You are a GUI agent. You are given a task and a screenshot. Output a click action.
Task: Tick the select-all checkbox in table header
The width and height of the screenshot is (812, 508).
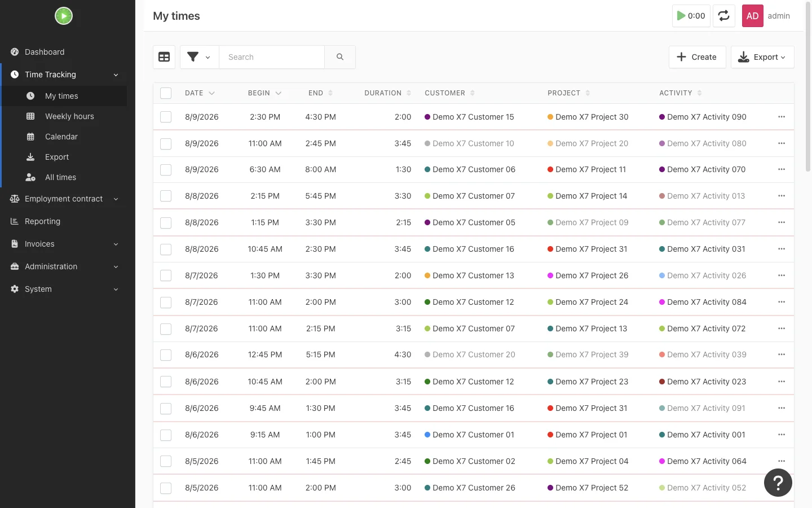coord(166,93)
